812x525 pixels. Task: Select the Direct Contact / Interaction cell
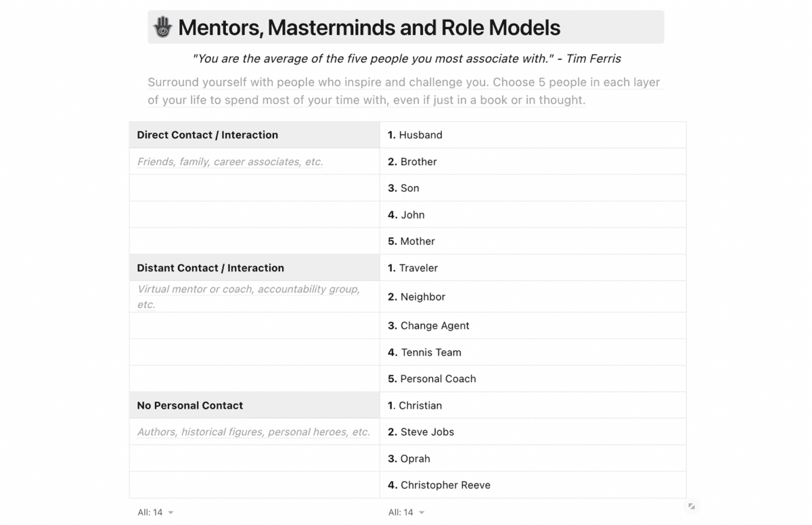pyautogui.click(x=254, y=135)
